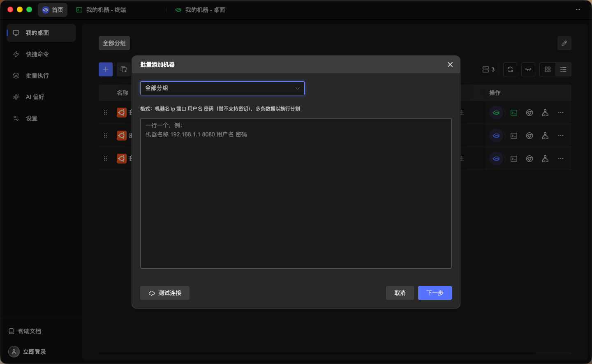The width and height of the screenshot is (592, 364).
Task: Close the 批量添加机器 dialog
Action: [x=450, y=65]
